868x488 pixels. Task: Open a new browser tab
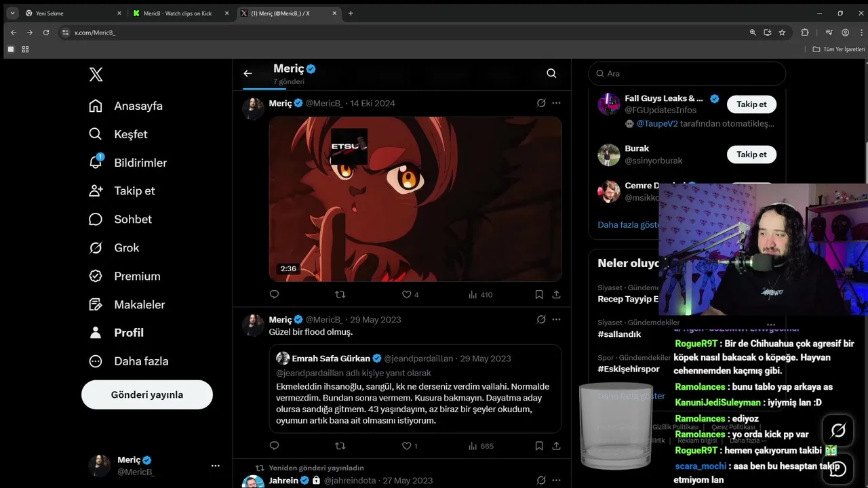pos(351,13)
